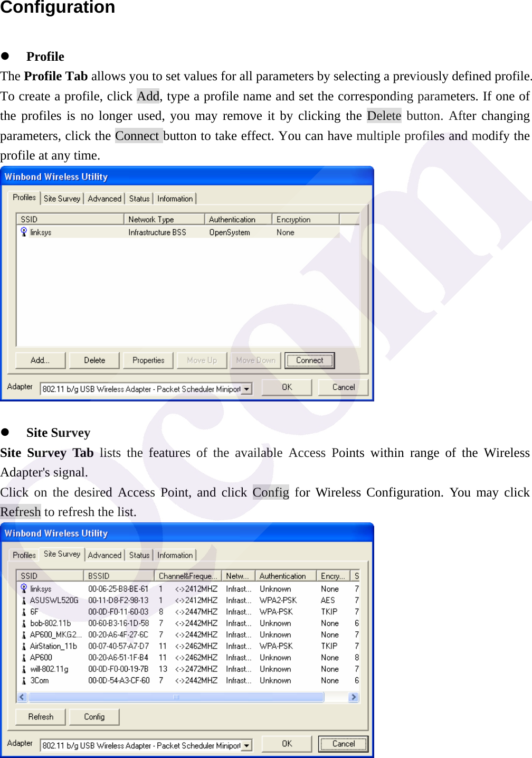Screen dimensions: 532x758
Task: Click the bob-802.11b network icon
Action: point(24,623)
